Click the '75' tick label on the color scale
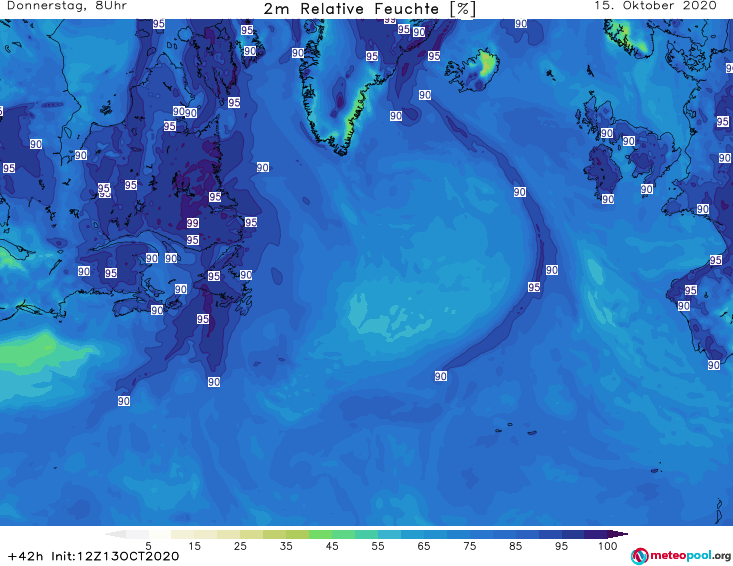The height and width of the screenshot is (566, 733). 470,546
